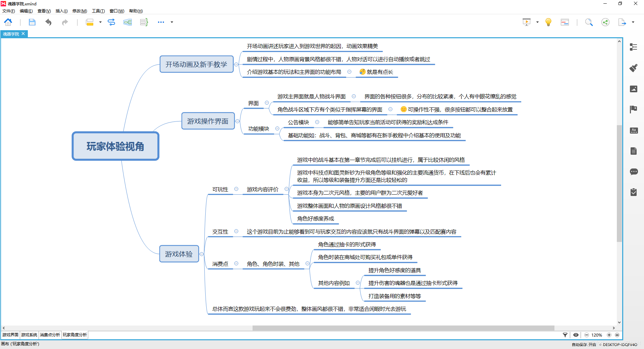Redo the last action
Image resolution: width=644 pixels, height=349 pixels.
click(65, 22)
